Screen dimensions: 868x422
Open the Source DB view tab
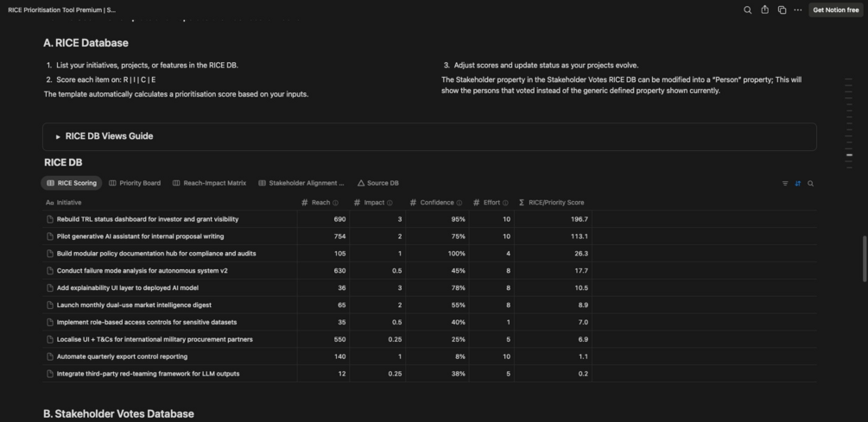click(377, 183)
